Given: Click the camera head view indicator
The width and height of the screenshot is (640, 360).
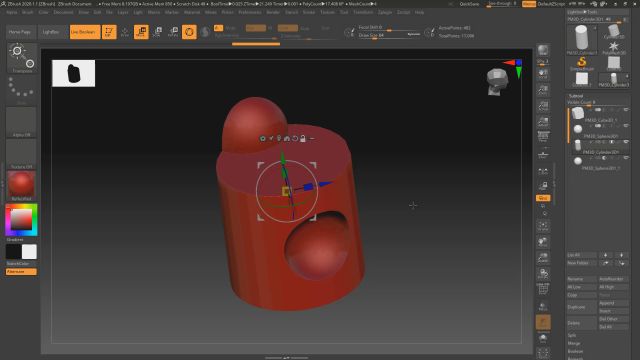Looking at the screenshot, I should click(497, 81).
